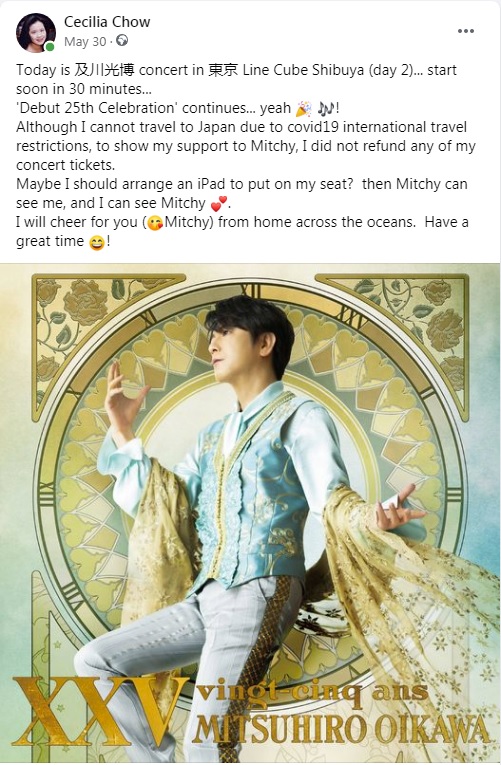This screenshot has height=765, width=501.
Task: Click the gold XXV numerals on poster
Action: [98, 711]
